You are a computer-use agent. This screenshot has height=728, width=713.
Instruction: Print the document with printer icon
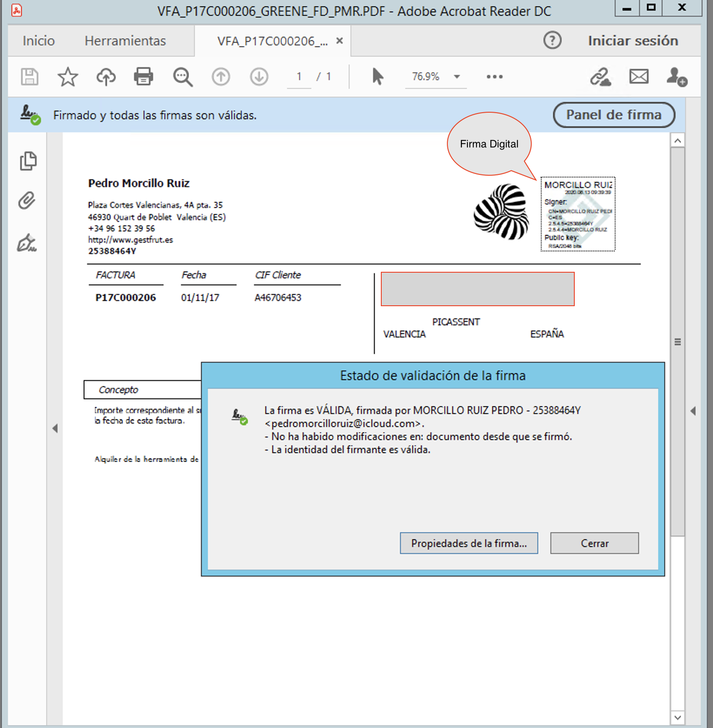(143, 77)
